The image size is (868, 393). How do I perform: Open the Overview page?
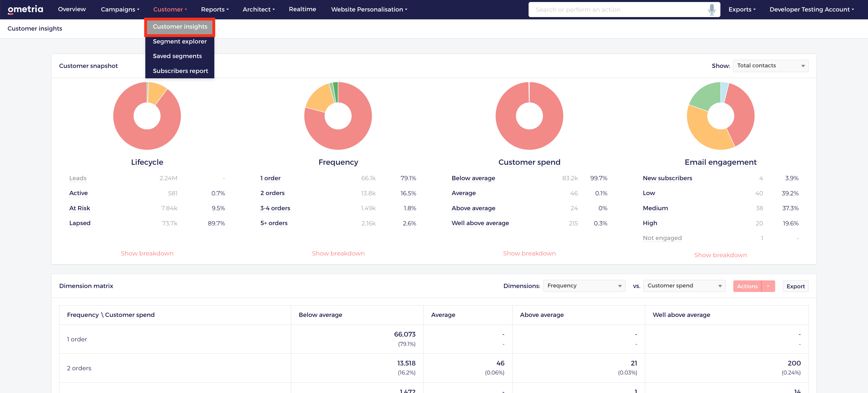coord(72,10)
